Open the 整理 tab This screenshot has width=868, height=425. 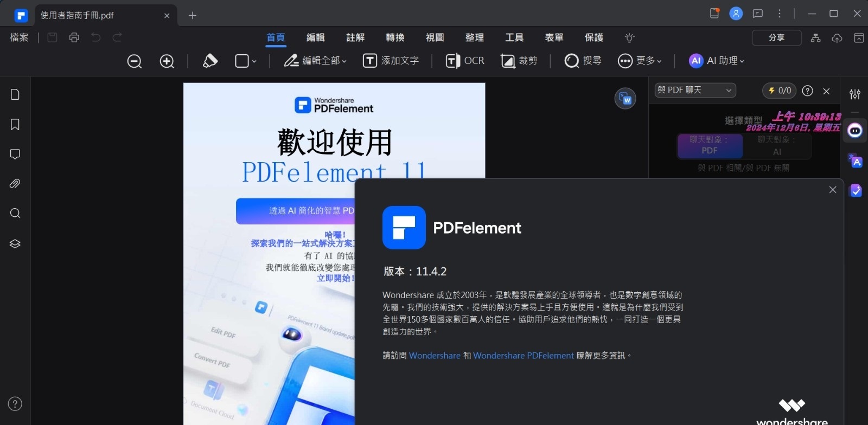(x=475, y=37)
